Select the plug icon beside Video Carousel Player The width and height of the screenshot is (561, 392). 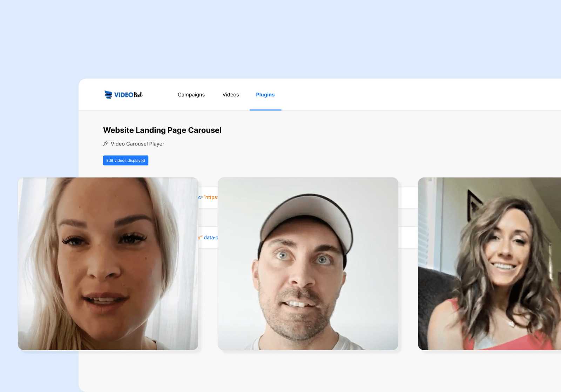[106, 144]
